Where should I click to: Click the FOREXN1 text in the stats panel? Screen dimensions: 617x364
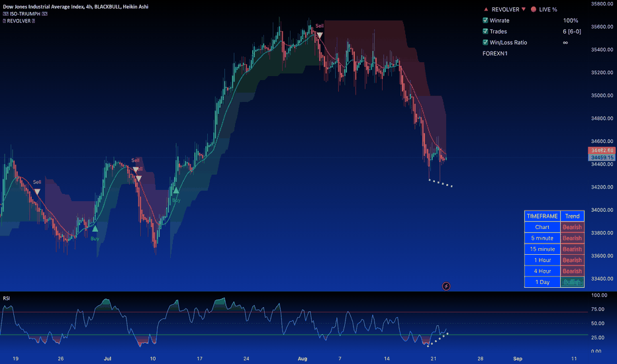tap(495, 54)
